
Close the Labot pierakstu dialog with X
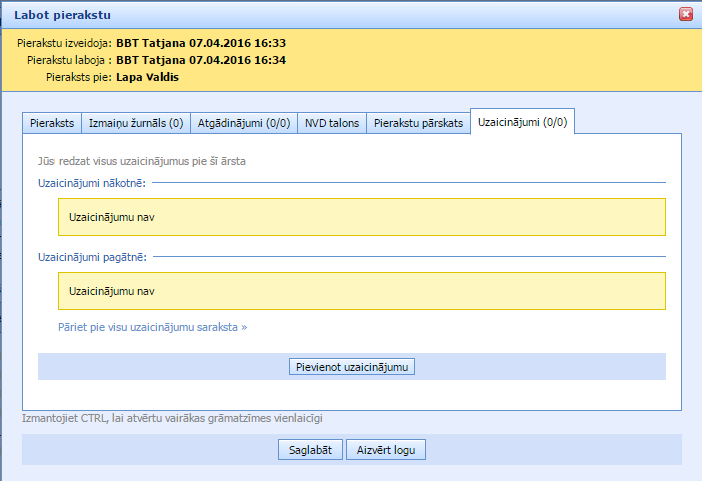coord(685,14)
